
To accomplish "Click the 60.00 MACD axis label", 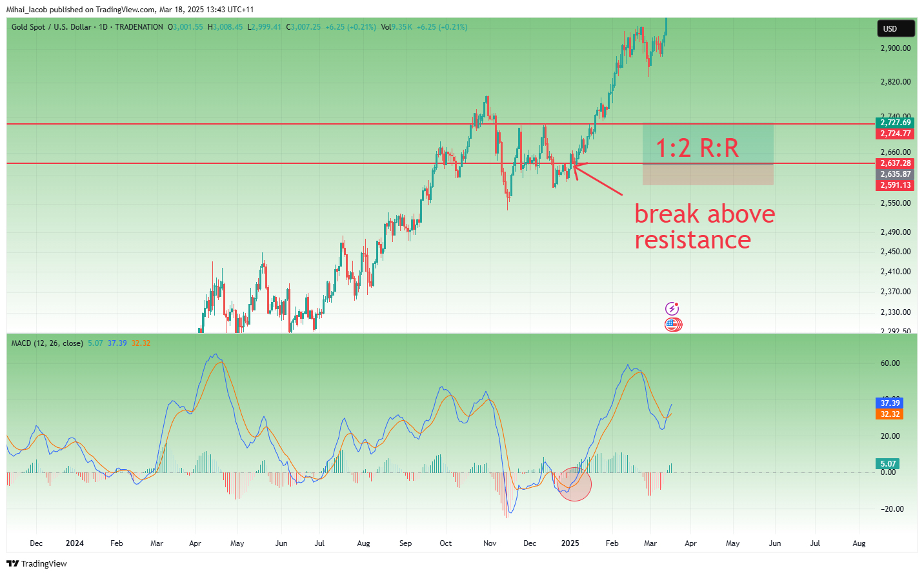I will pyautogui.click(x=890, y=363).
